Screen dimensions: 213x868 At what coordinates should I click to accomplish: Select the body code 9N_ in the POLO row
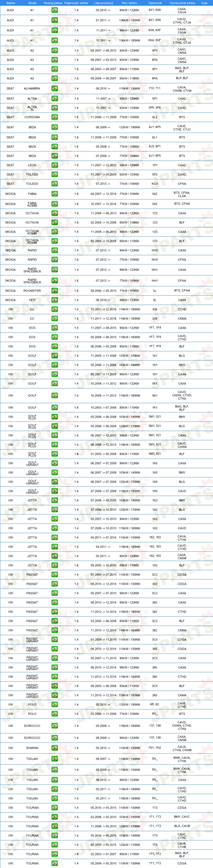pyautogui.click(x=154, y=713)
